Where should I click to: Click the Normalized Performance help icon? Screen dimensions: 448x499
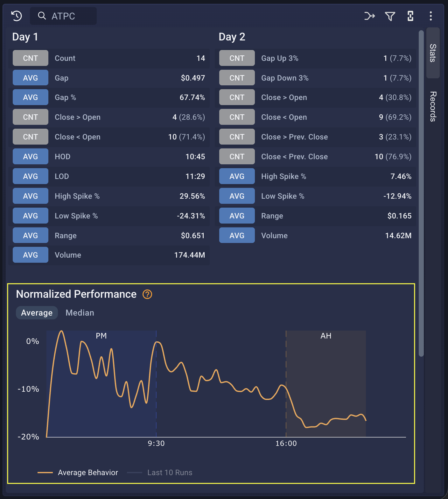pyautogui.click(x=147, y=294)
